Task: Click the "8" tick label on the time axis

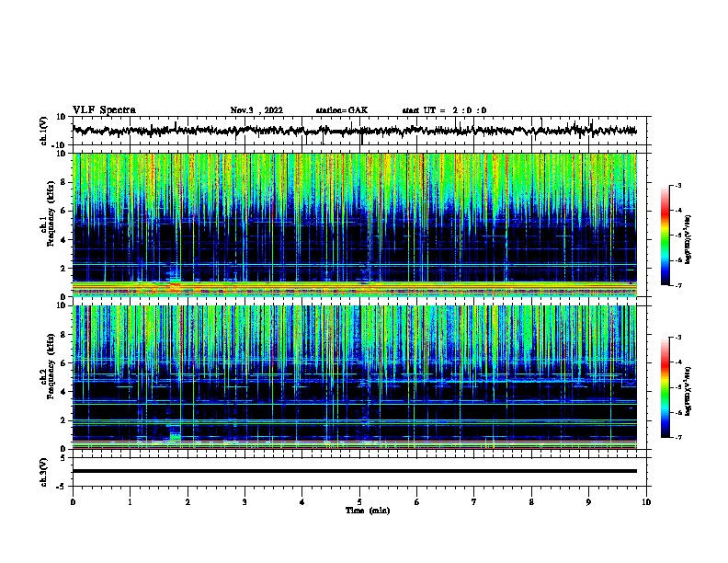Action: click(x=531, y=502)
